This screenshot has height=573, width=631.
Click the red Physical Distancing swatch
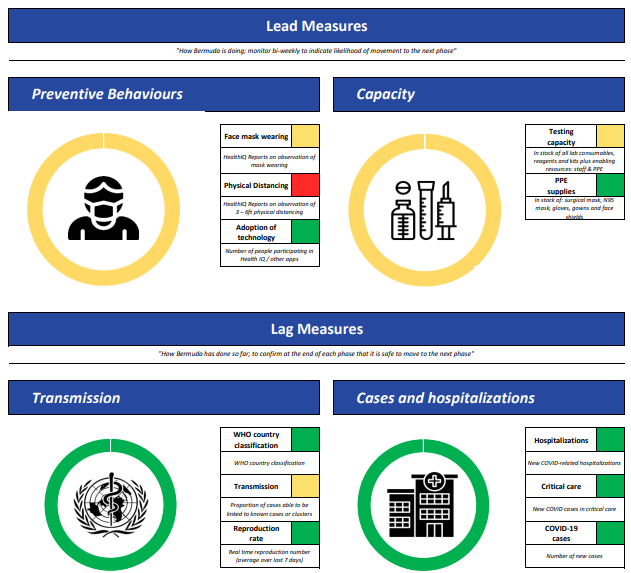coord(305,185)
